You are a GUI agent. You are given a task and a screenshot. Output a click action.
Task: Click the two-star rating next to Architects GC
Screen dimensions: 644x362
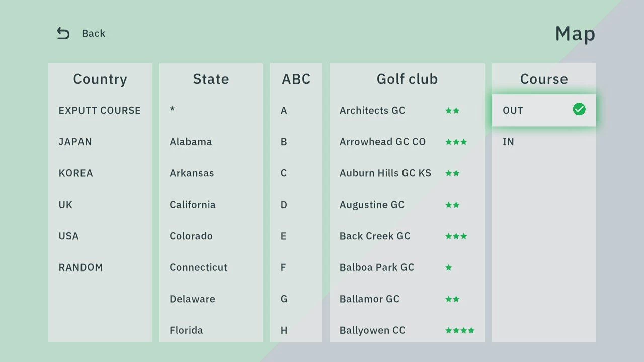452,110
